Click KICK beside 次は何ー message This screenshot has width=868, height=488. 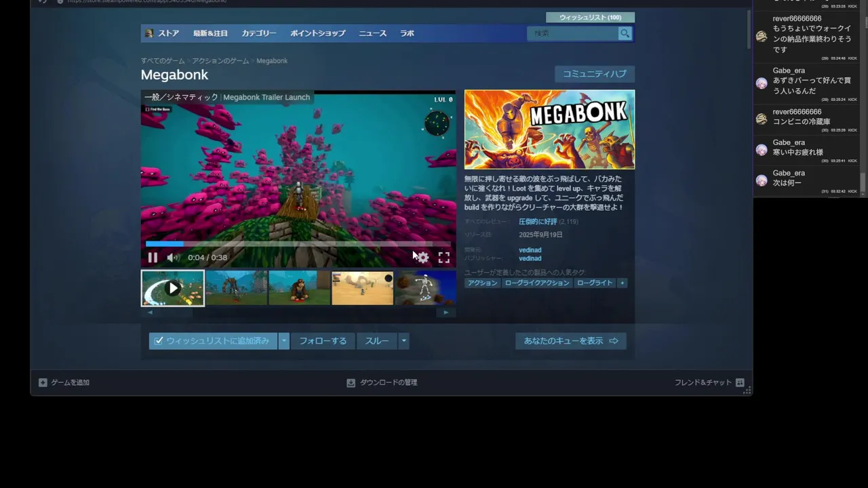tap(852, 192)
